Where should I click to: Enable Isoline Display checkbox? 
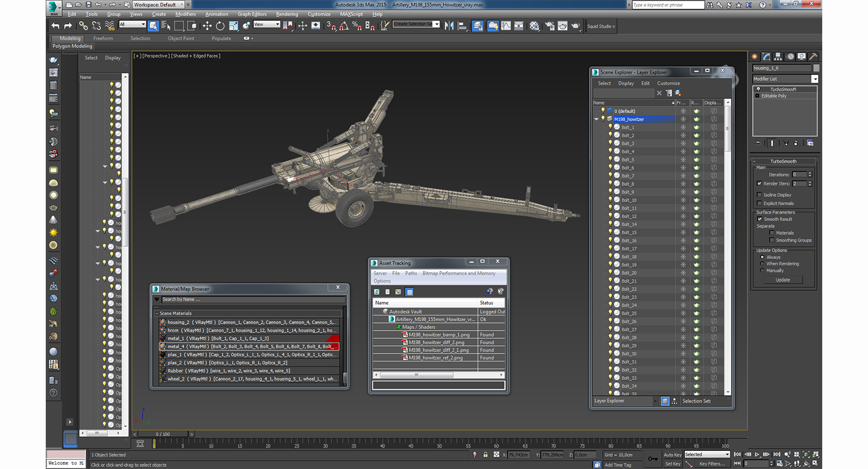759,195
